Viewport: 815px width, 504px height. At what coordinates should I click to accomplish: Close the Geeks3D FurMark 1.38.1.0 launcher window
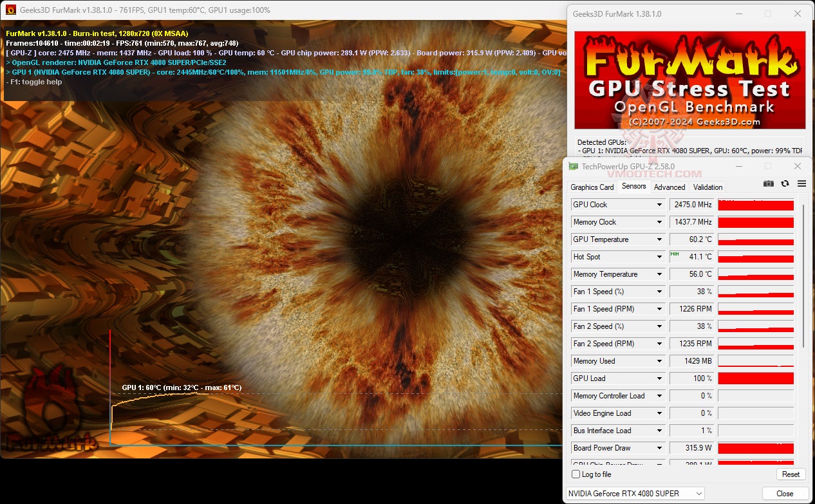798,14
